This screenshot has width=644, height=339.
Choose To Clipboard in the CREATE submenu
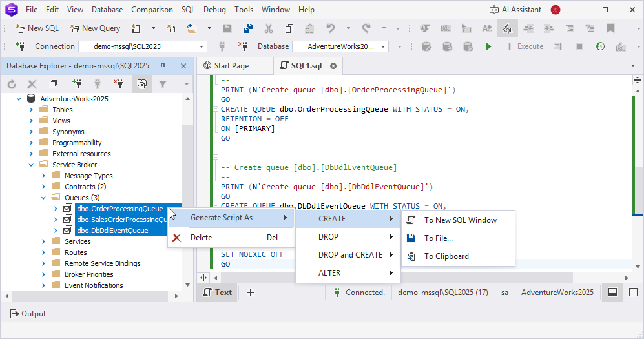click(x=458, y=256)
